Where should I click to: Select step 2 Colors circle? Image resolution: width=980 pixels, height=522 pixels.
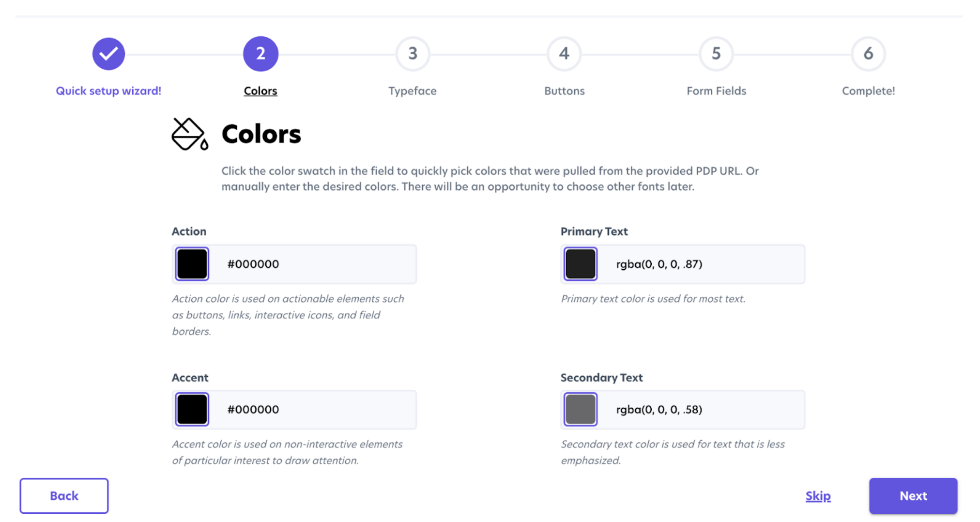coord(260,54)
